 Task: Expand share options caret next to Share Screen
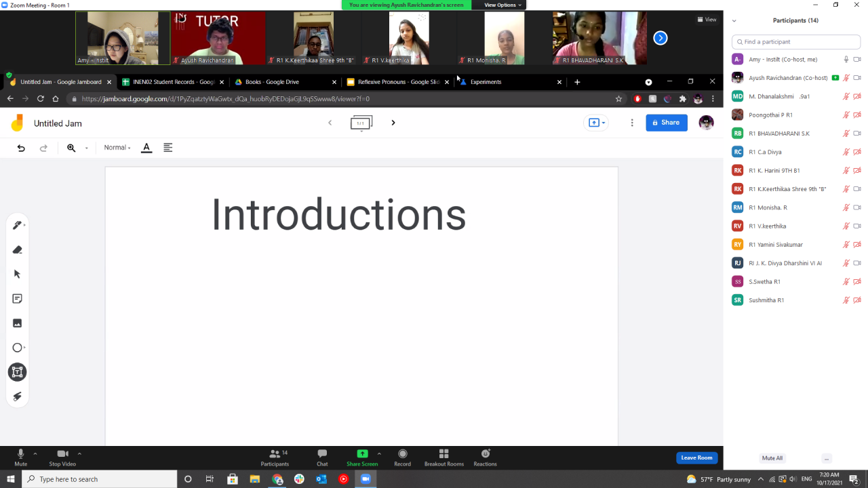pyautogui.click(x=379, y=453)
